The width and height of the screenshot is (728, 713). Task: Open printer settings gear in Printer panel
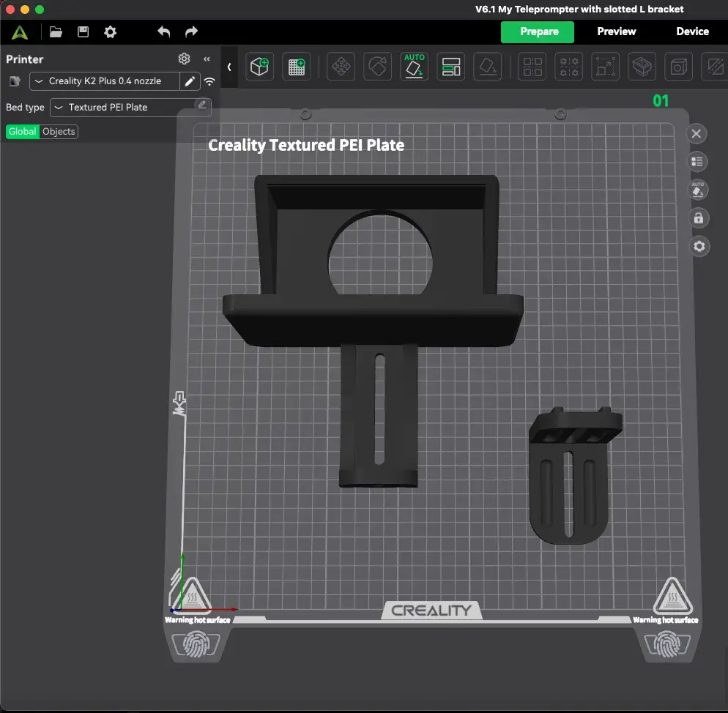click(x=184, y=59)
